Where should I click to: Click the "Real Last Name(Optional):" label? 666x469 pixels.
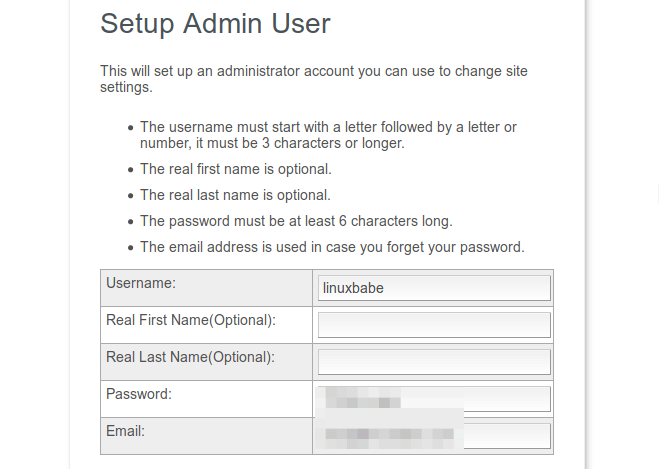[x=190, y=357]
